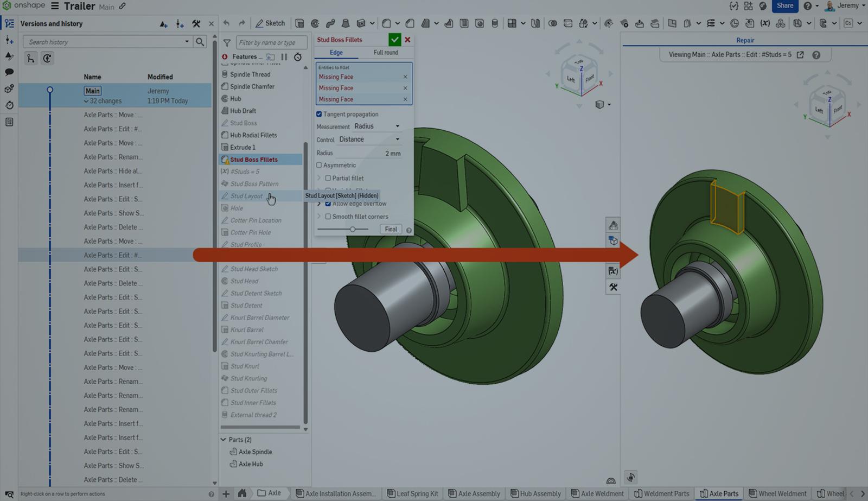
Task: Open the Revolve tool
Action: click(x=315, y=23)
